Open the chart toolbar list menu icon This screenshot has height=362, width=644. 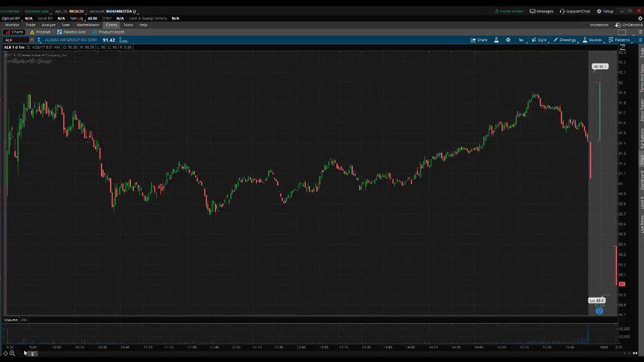coord(640,40)
